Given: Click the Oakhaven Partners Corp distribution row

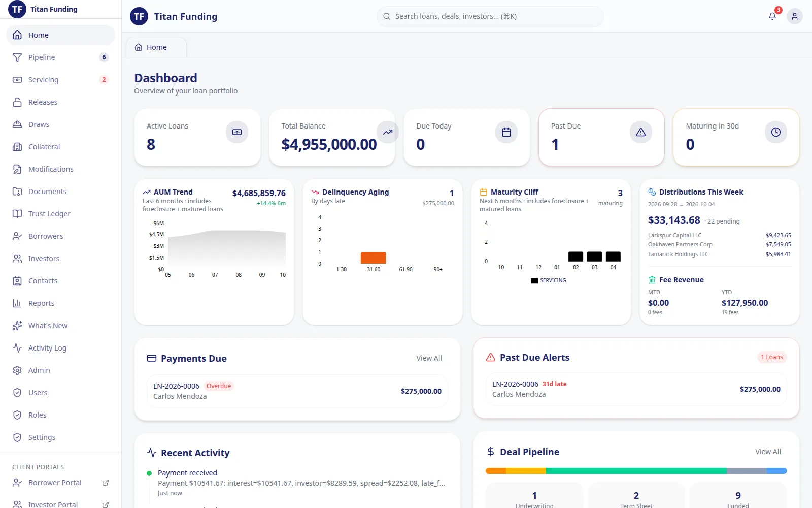Looking at the screenshot, I should pyautogui.click(x=720, y=244).
